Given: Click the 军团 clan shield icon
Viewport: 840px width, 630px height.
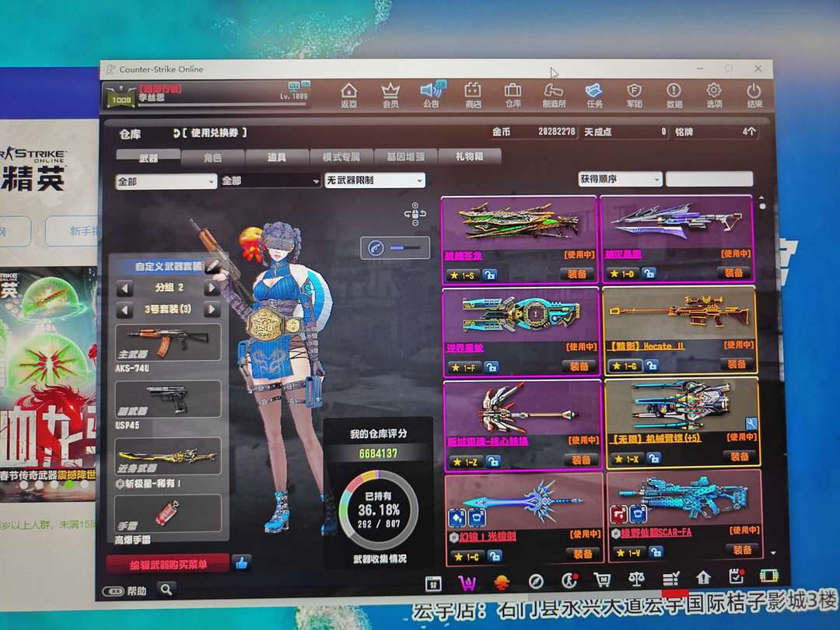Looking at the screenshot, I should (x=635, y=95).
